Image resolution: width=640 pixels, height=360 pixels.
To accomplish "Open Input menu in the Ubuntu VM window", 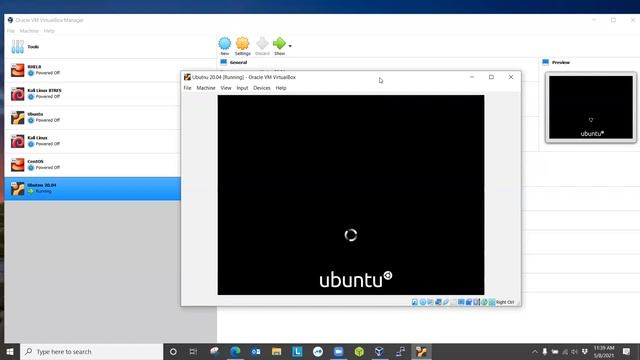I will tap(242, 88).
